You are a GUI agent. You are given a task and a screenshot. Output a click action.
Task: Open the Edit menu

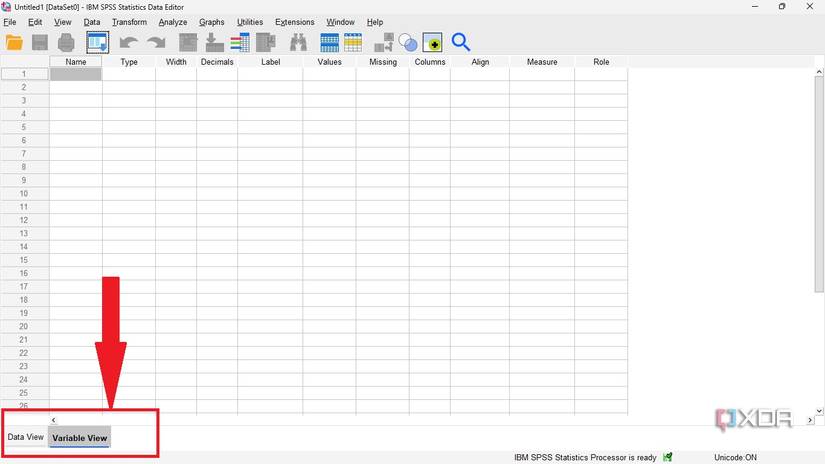tap(35, 22)
